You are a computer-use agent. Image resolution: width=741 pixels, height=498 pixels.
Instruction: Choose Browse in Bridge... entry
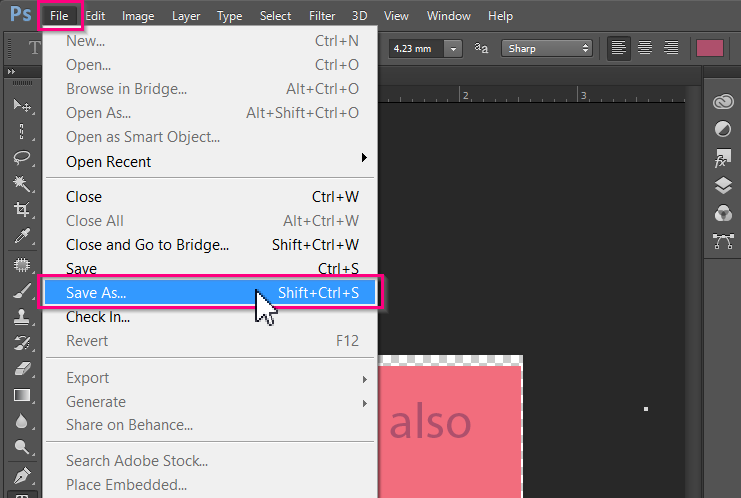(x=210, y=89)
